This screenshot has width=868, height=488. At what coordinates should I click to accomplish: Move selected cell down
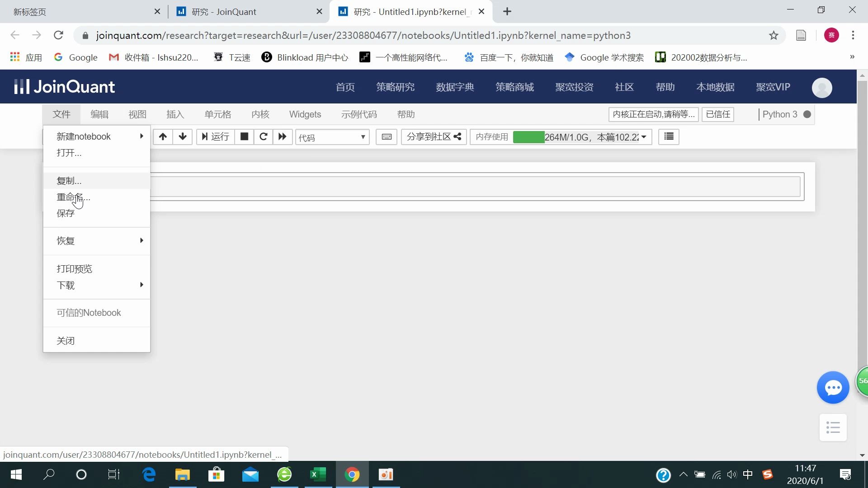(x=182, y=137)
